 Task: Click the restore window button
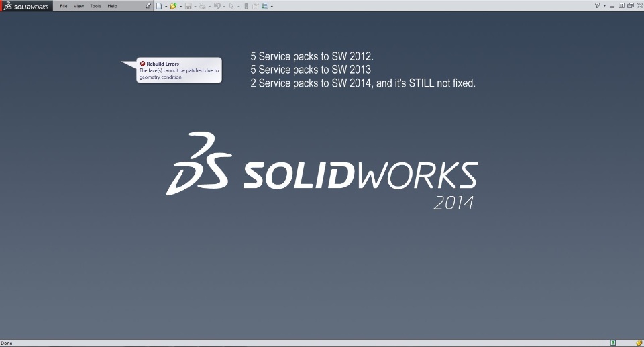coord(622,5)
